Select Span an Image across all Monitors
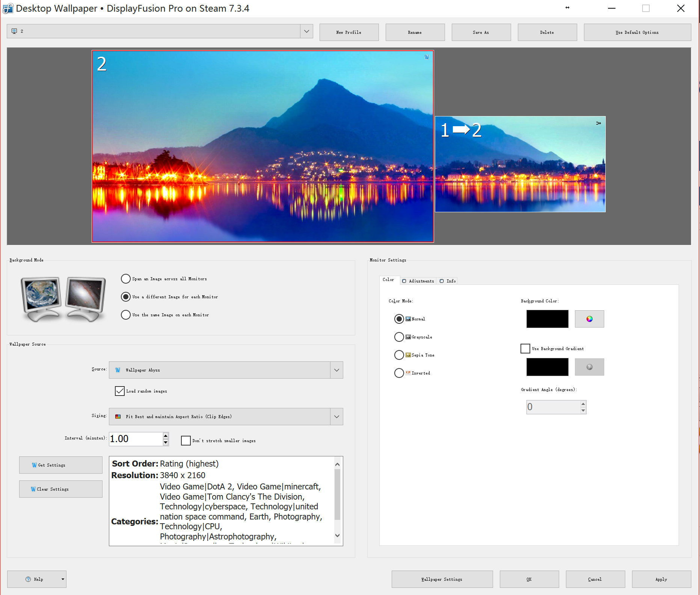The width and height of the screenshot is (700, 595). coord(126,279)
